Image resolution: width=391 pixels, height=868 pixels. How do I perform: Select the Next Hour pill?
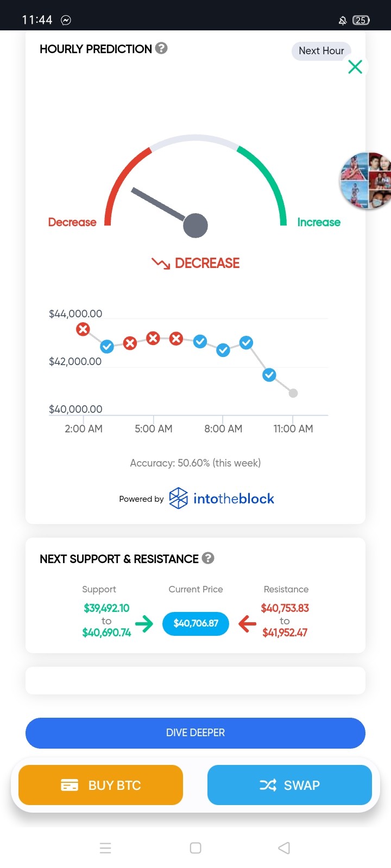point(321,51)
